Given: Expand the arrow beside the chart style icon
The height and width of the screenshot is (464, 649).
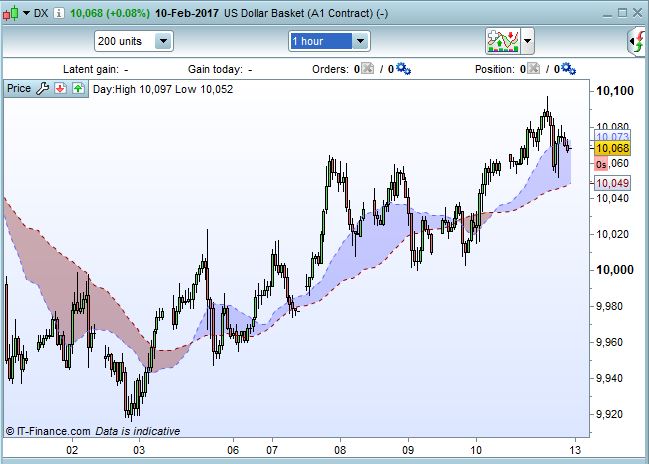Looking at the screenshot, I should tap(528, 41).
